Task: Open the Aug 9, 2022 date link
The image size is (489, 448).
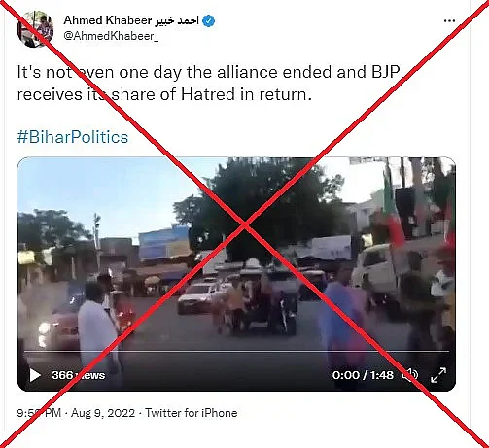Action: click(x=103, y=413)
